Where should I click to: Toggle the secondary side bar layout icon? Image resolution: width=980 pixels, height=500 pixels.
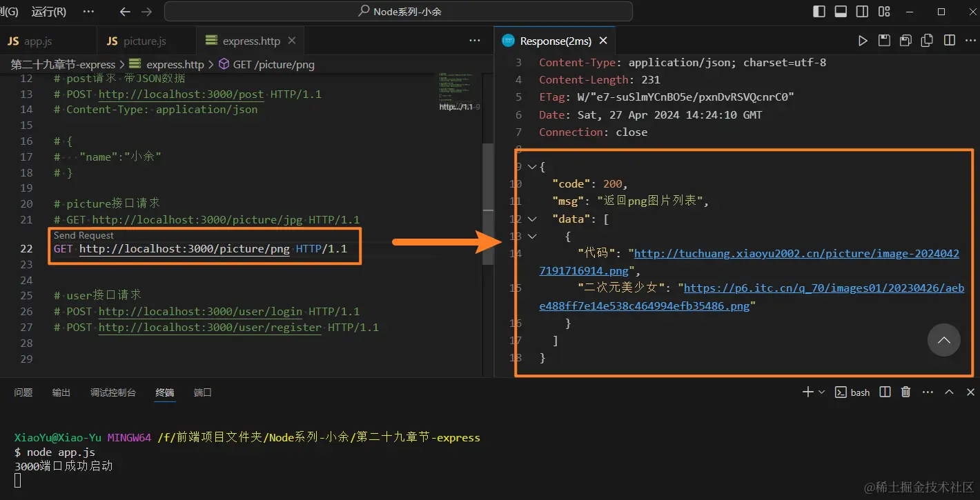coord(862,12)
